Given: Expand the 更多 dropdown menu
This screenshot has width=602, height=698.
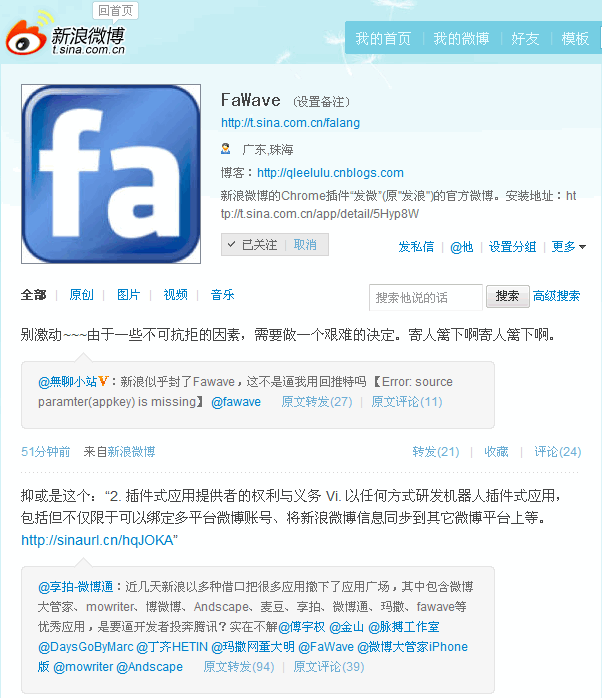Looking at the screenshot, I should [569, 247].
